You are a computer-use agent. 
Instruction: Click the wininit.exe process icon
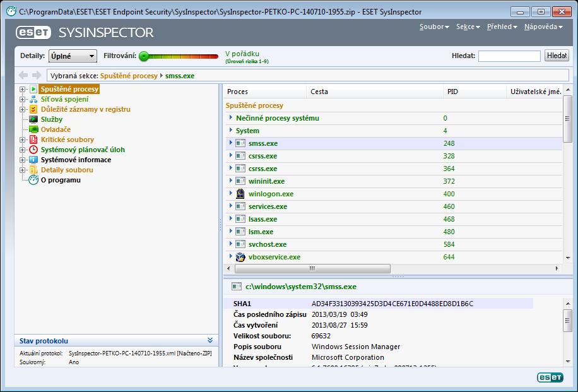pos(240,181)
